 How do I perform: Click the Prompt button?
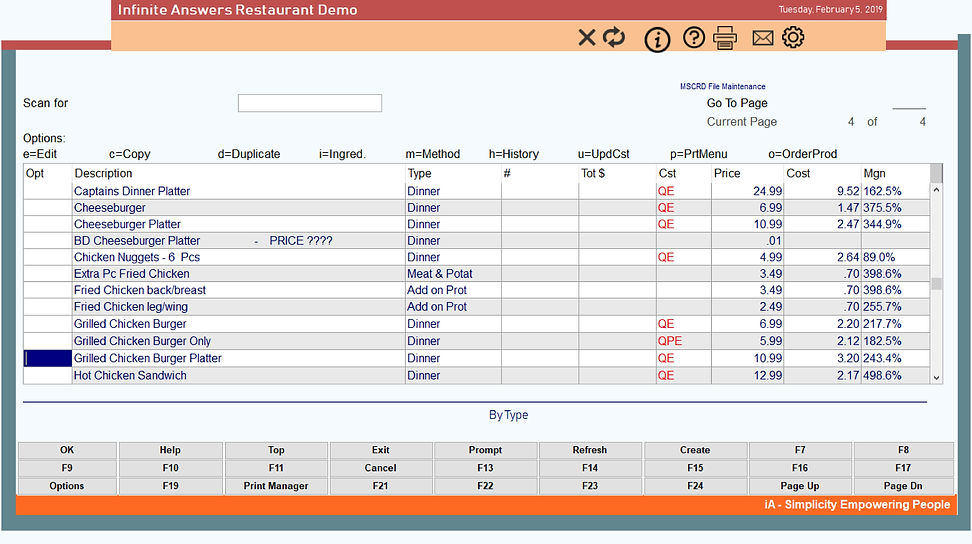485,450
